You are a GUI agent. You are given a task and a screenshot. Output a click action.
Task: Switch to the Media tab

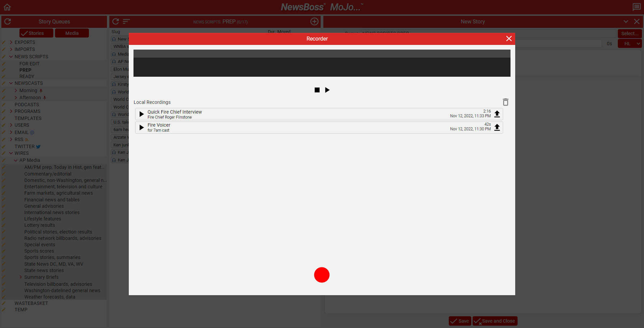[72, 33]
